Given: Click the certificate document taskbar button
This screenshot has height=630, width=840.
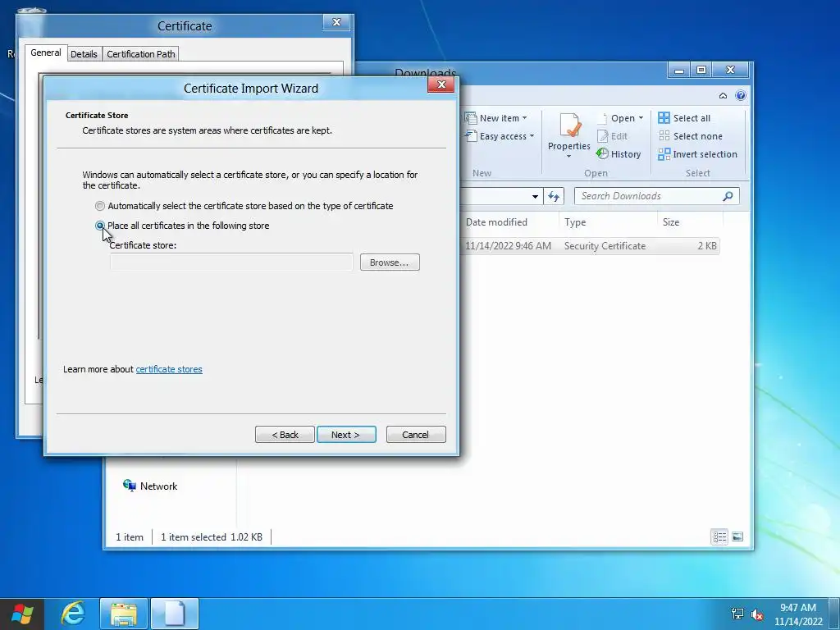Looking at the screenshot, I should (175, 614).
